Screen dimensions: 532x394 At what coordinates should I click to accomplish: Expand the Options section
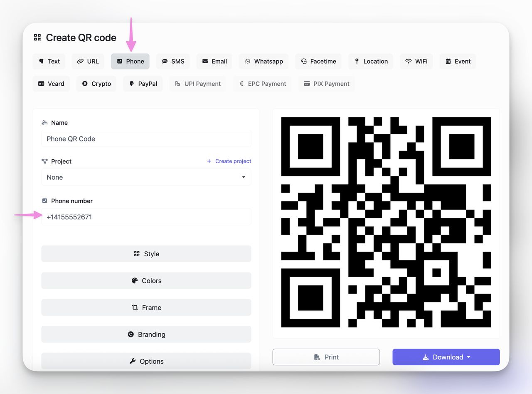click(x=146, y=361)
